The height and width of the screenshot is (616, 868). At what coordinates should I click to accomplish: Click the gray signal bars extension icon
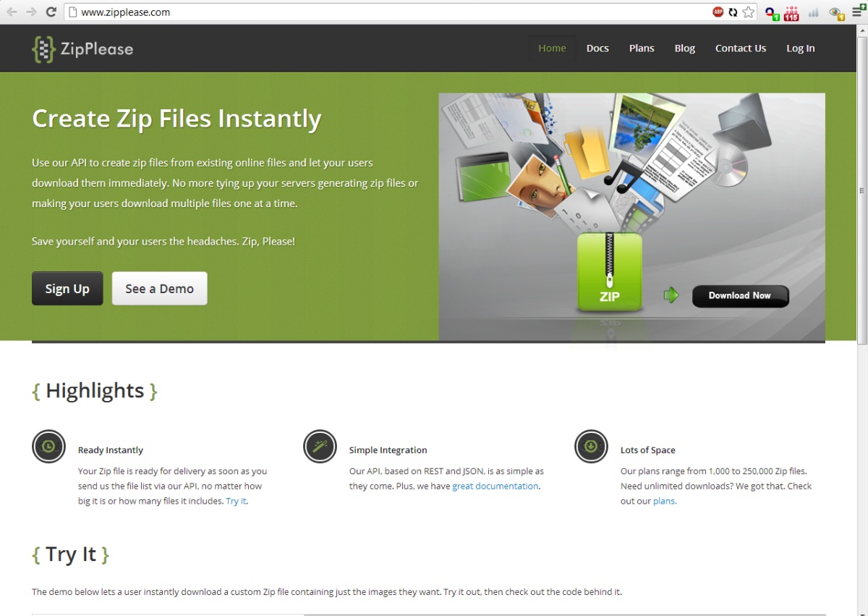tap(813, 12)
